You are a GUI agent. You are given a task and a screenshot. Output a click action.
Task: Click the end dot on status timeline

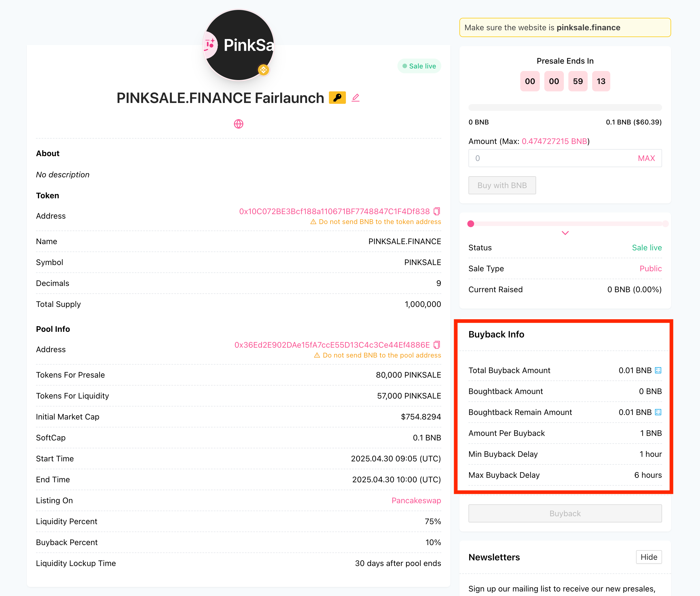click(x=665, y=223)
